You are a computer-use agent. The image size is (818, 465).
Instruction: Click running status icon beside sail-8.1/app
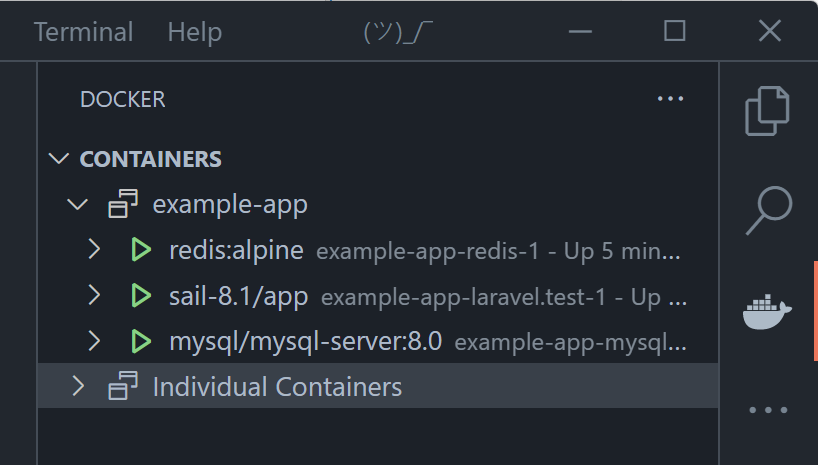click(x=140, y=296)
